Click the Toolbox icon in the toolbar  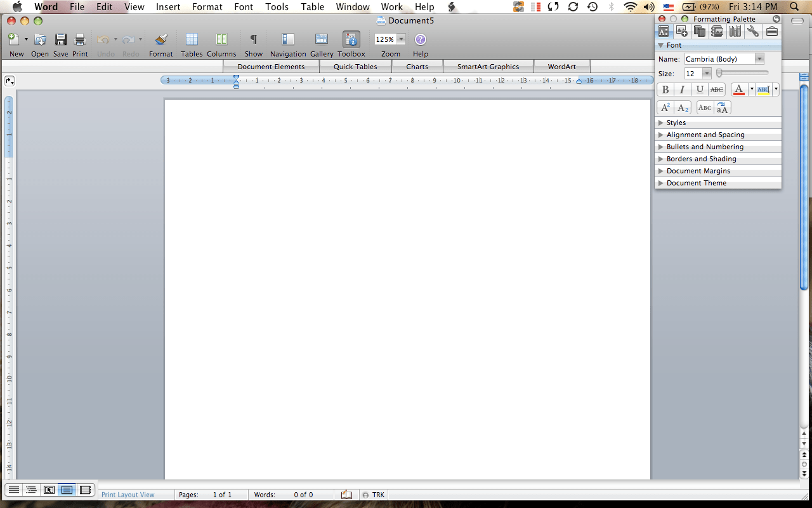pyautogui.click(x=351, y=39)
